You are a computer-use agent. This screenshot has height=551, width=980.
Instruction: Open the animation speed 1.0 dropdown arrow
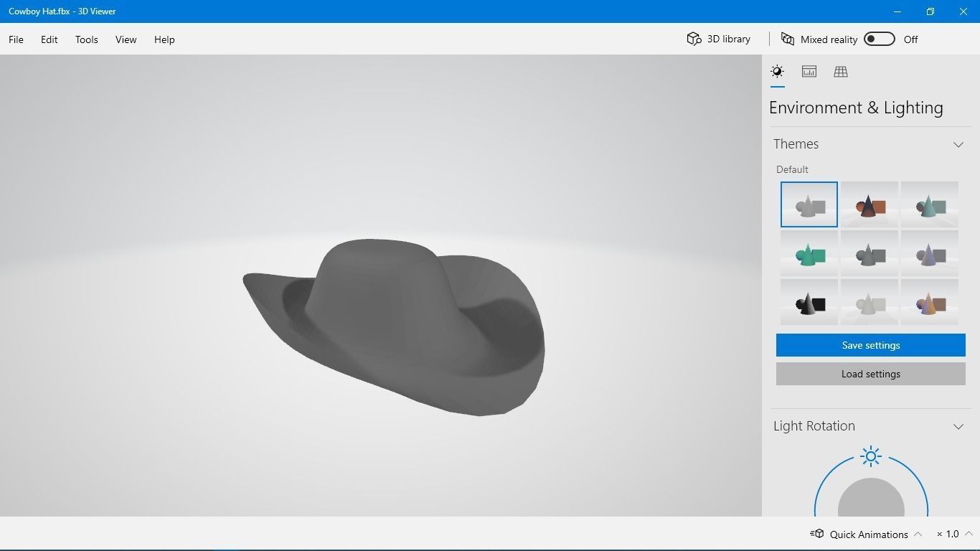tap(969, 534)
